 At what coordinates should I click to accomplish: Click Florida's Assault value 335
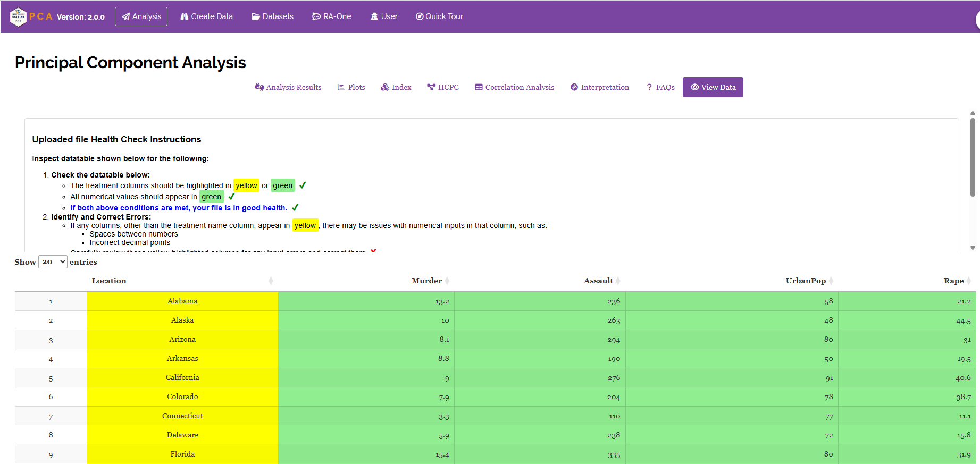(614, 454)
